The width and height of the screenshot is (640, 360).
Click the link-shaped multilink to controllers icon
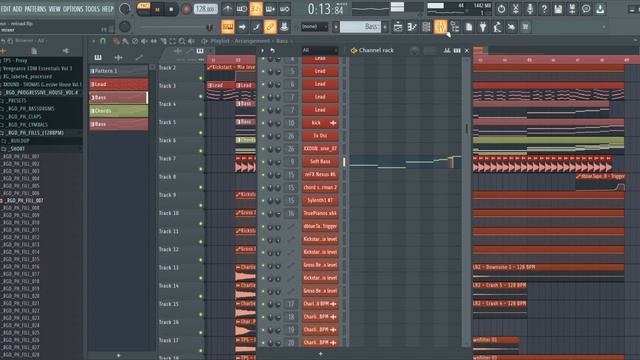(x=270, y=27)
